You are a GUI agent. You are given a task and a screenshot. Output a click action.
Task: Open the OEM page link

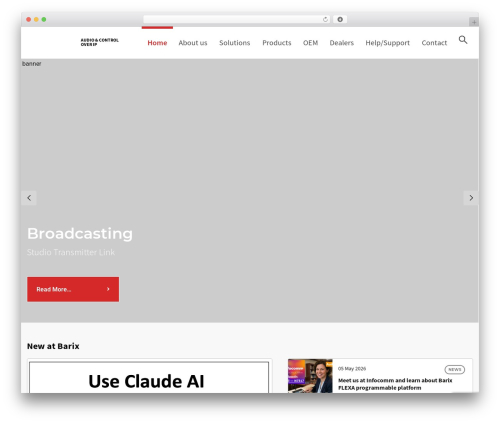[x=310, y=43]
